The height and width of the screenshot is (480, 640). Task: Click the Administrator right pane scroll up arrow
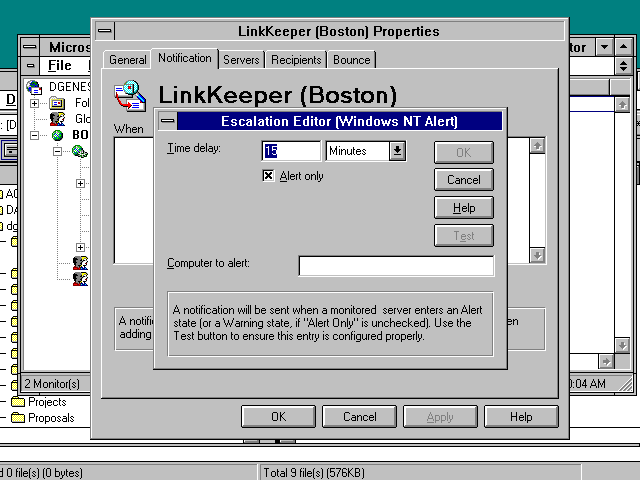click(622, 105)
